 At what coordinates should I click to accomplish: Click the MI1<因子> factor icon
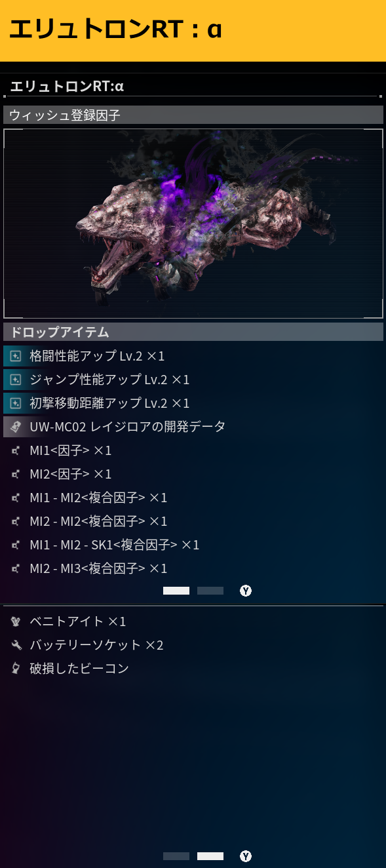click(16, 450)
